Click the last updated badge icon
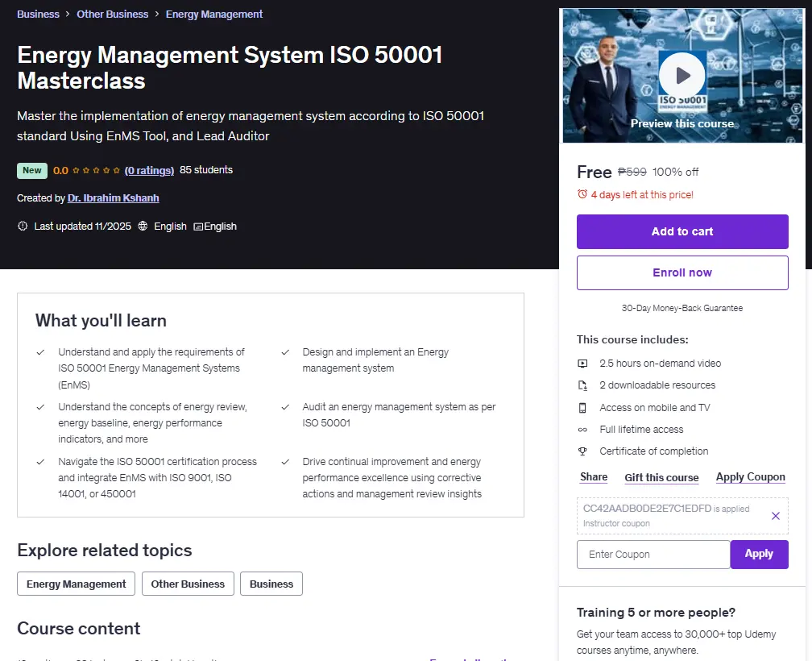The width and height of the screenshot is (812, 661). 23,226
